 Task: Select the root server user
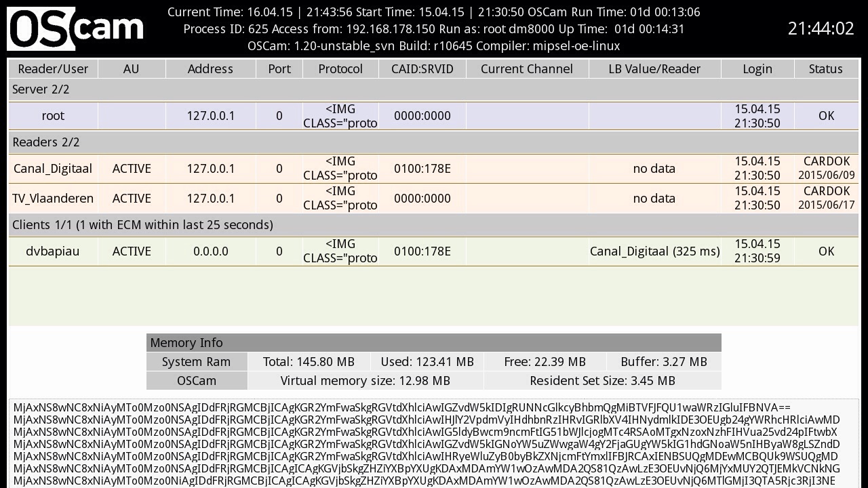pyautogui.click(x=53, y=116)
